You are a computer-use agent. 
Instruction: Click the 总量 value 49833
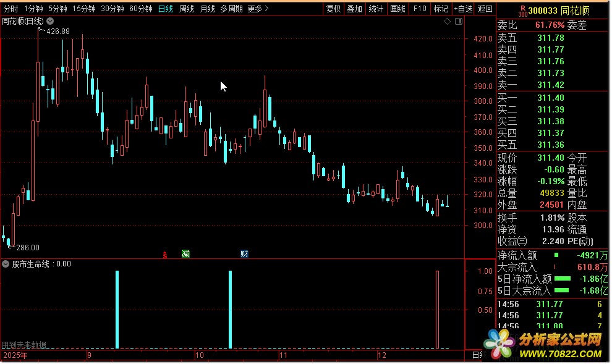(x=552, y=193)
